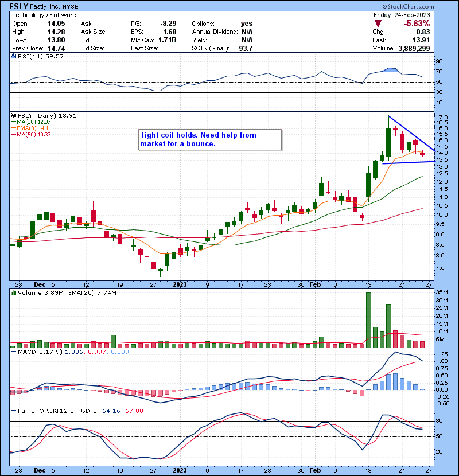Screen dimensions: 459x476
Task: Click the orange EMA(8) 14.11 legend
Action: click(31, 128)
